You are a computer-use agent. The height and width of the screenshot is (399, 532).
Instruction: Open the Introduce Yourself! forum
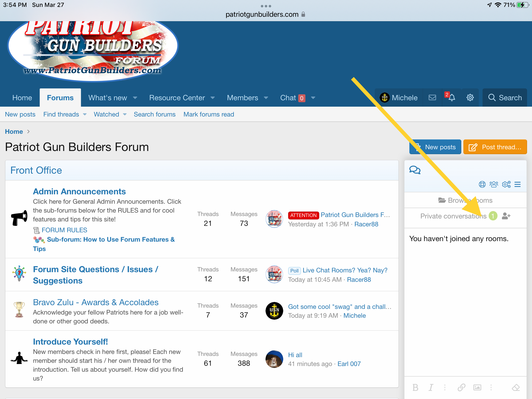coord(70,342)
